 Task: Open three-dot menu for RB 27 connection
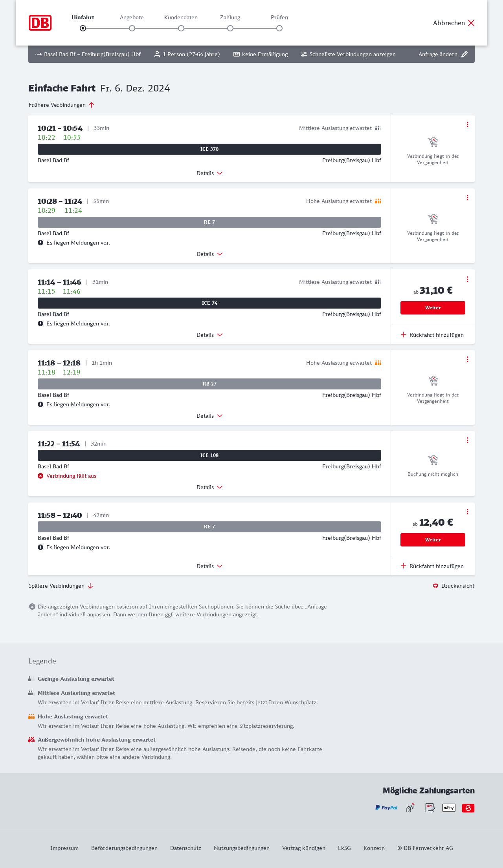point(467,359)
